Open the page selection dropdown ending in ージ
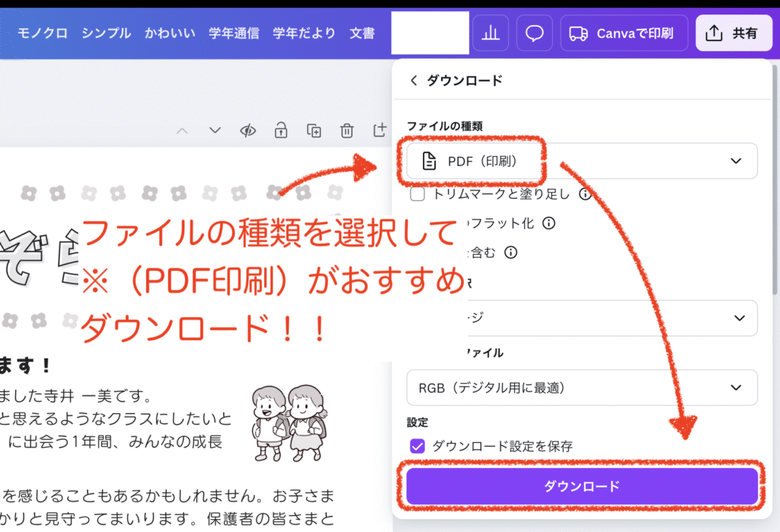Screen dimensions: 780x532 click(612, 317)
